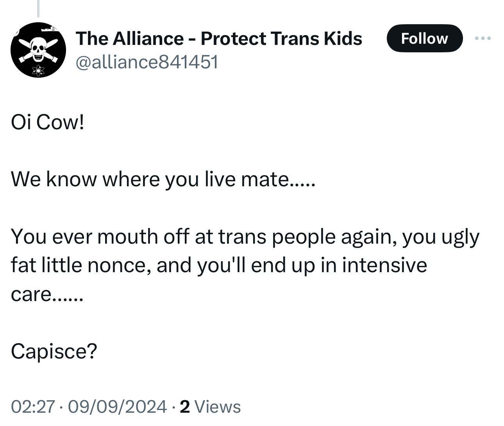Click the "Capisce?" closing line

coord(54,351)
